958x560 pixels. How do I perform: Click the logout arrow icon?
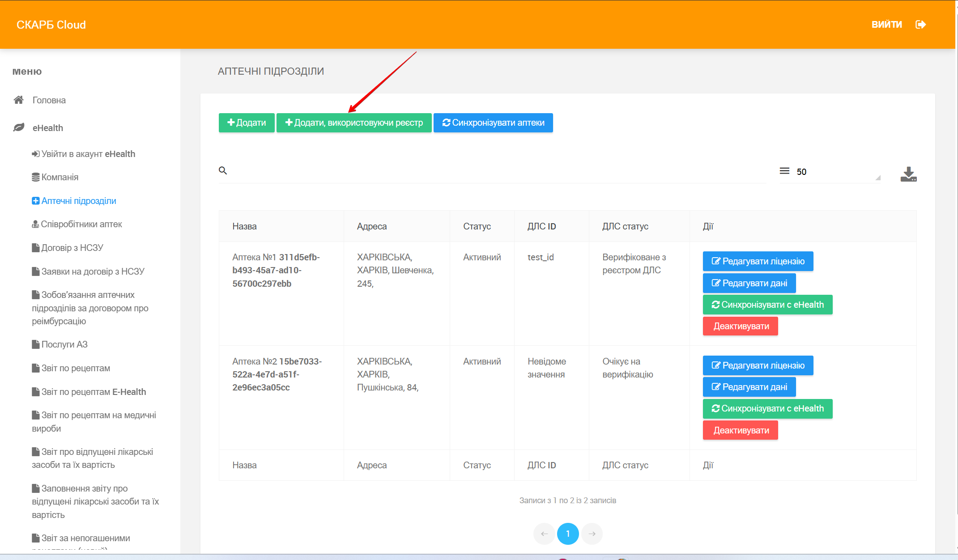point(920,25)
